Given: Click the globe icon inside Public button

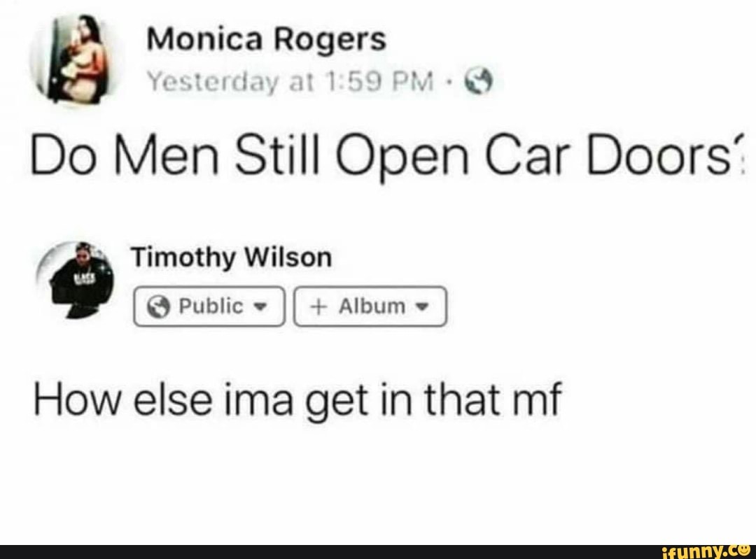Looking at the screenshot, I should click(x=159, y=306).
